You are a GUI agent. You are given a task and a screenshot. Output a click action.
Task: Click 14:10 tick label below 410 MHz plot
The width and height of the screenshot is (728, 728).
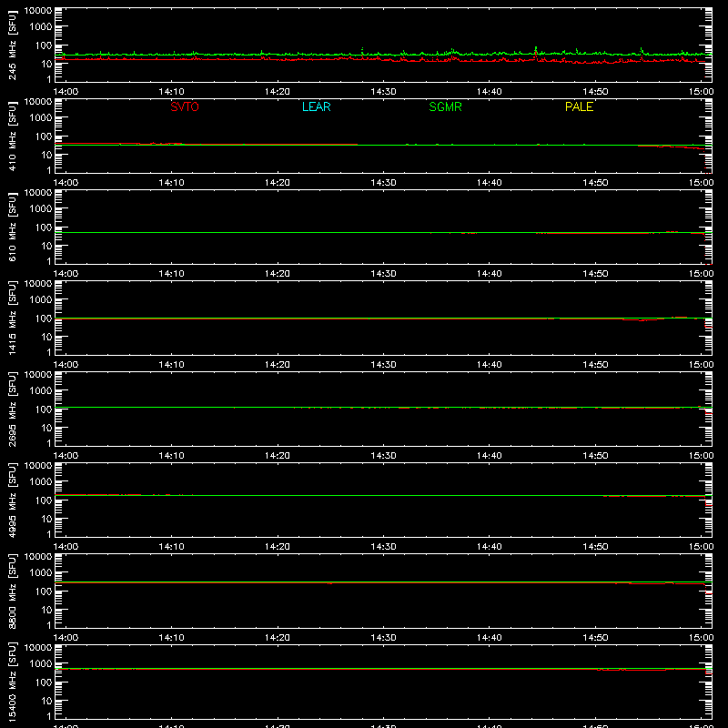pyautogui.click(x=171, y=183)
